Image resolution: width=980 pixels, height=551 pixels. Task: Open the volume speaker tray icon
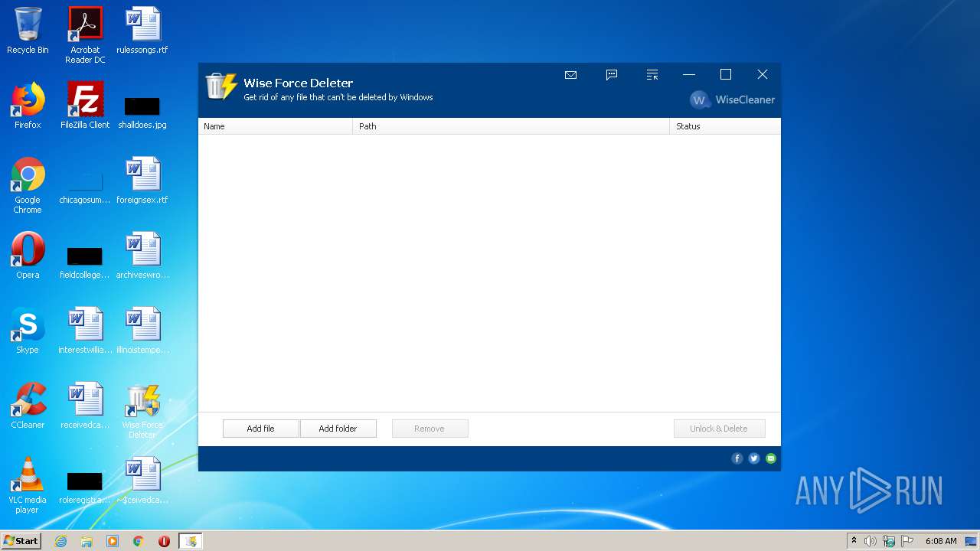click(871, 541)
